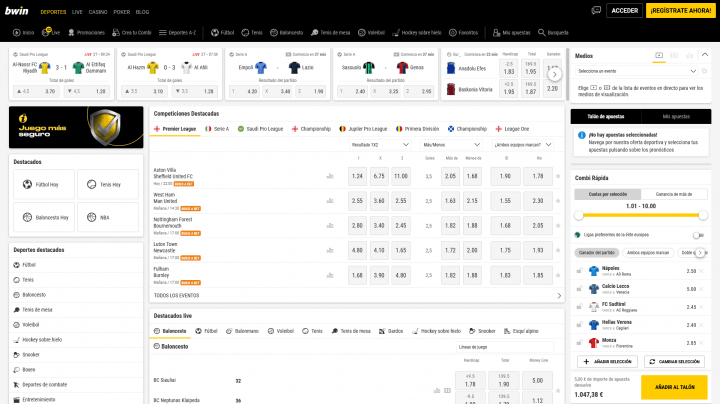
Task: Click the bwin logo
Action: [17, 11]
